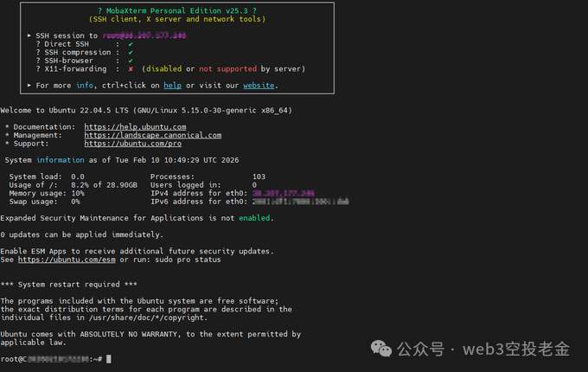Click the terminal cursor at the root prompt
This screenshot has width=588, height=372.
point(109,359)
